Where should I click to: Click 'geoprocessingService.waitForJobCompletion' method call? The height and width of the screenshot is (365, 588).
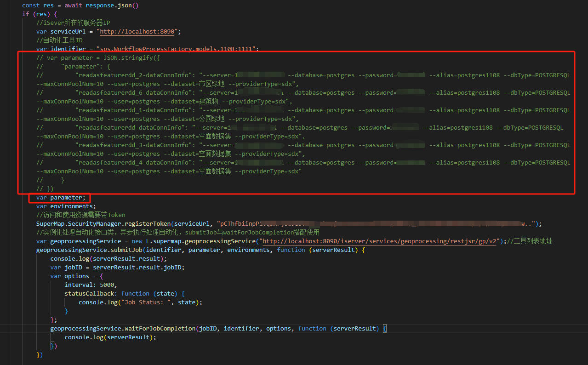point(123,329)
